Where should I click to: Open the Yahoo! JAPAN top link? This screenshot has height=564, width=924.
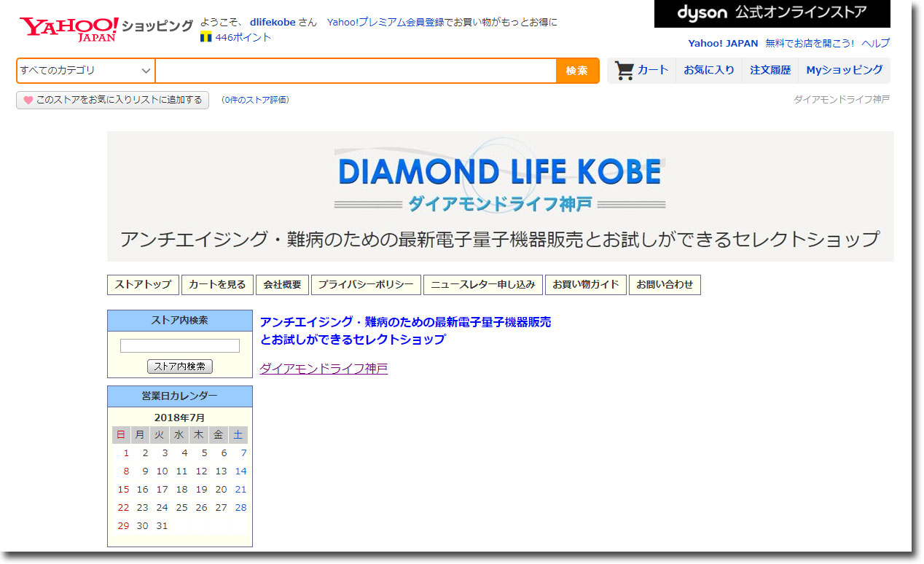[723, 43]
